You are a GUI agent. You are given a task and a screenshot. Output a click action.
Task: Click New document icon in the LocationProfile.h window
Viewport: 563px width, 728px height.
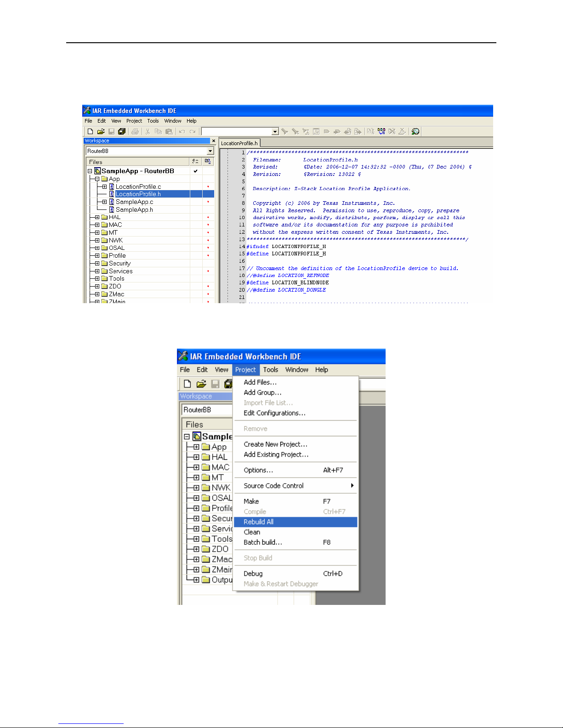[90, 131]
